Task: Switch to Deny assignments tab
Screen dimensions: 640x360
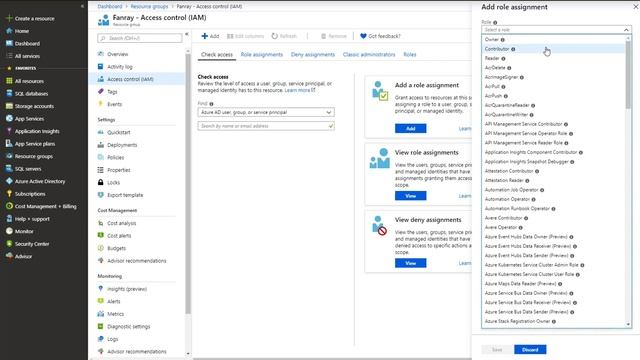Action: [313, 54]
